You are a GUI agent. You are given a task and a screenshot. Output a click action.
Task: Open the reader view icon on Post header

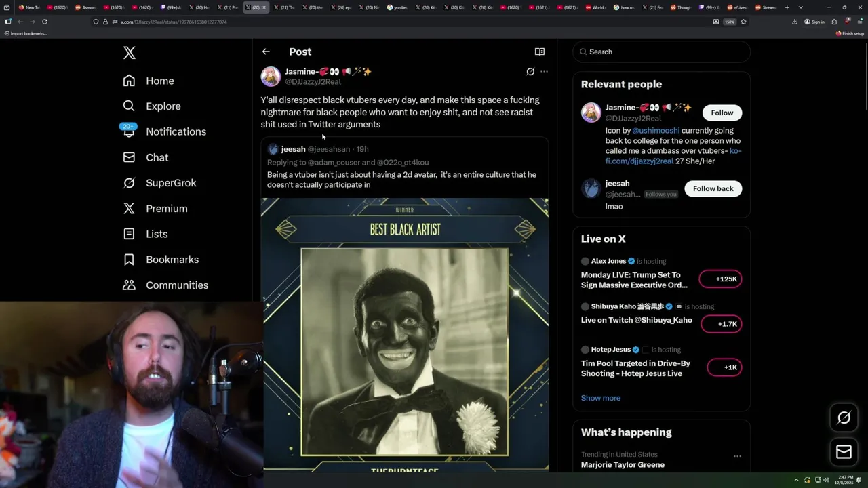pos(540,52)
